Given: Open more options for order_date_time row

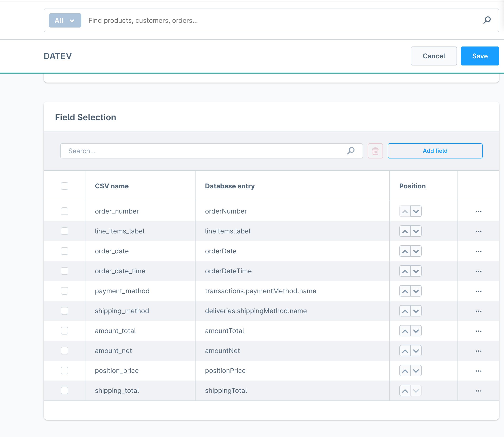Looking at the screenshot, I should coord(478,271).
